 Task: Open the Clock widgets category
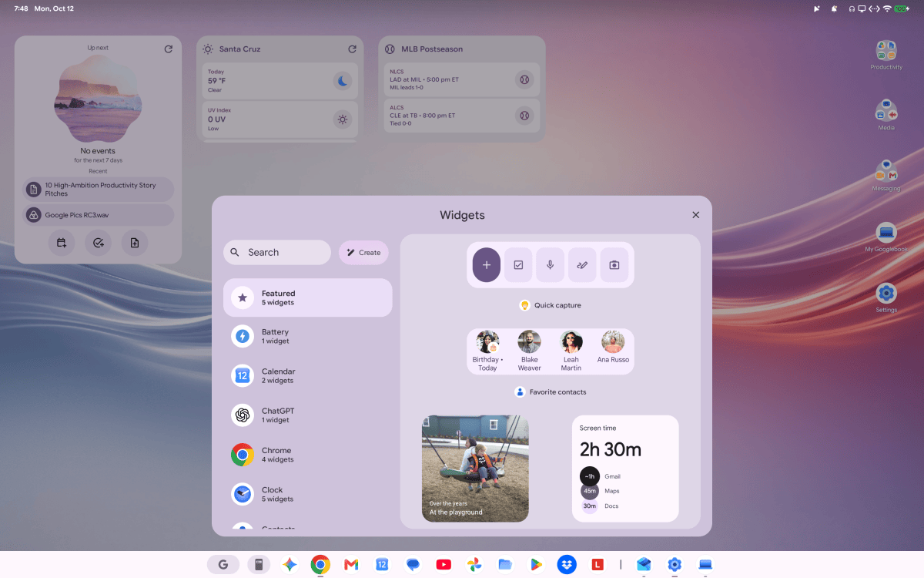307,494
